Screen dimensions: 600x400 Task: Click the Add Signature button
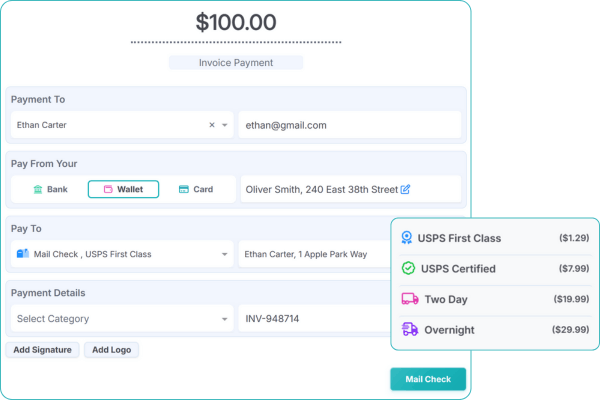(x=42, y=350)
